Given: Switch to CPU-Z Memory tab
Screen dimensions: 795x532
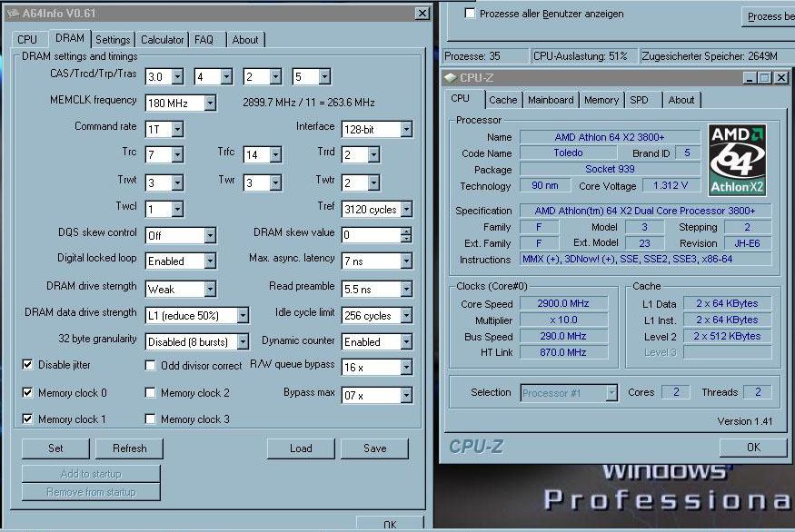Looking at the screenshot, I should coord(601,100).
